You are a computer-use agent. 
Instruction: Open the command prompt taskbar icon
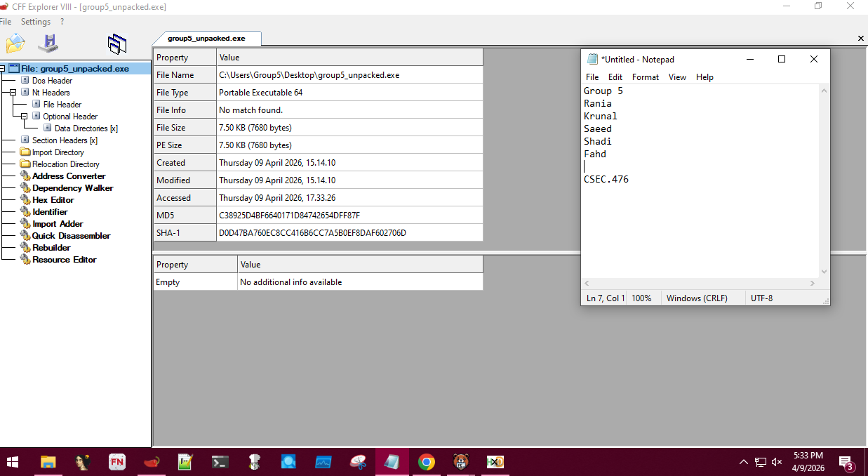(x=220, y=462)
